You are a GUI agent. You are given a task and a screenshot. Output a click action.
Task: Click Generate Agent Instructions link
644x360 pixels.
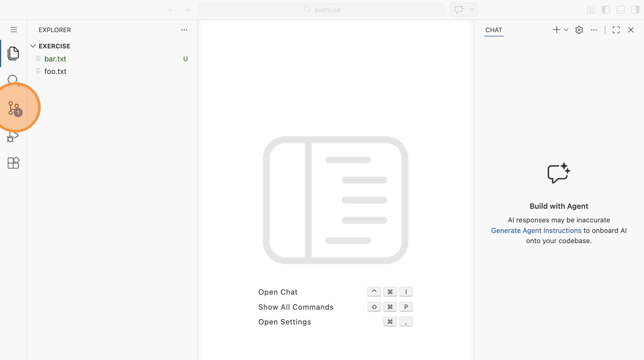pyautogui.click(x=536, y=230)
